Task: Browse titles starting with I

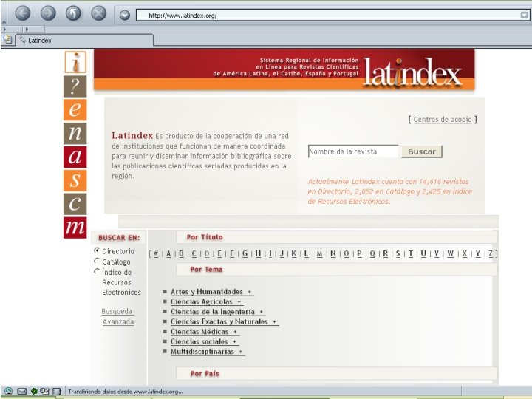Action: pos(270,253)
